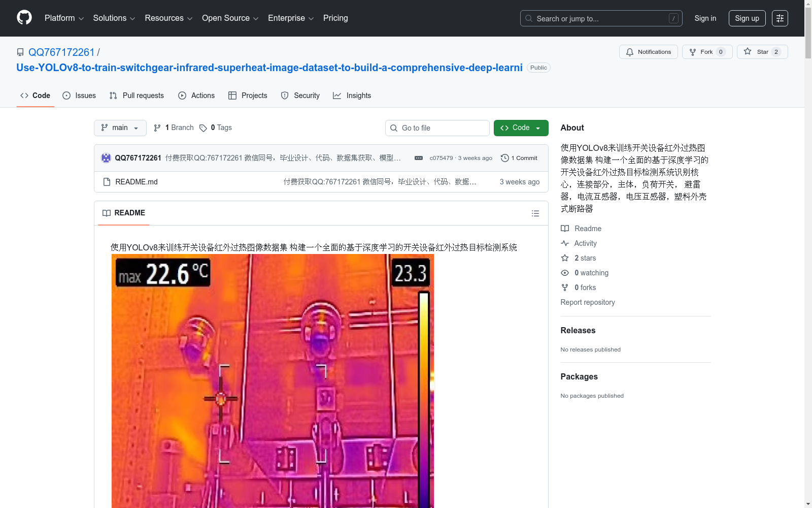
Task: Expand the Resources menu
Action: click(168, 18)
